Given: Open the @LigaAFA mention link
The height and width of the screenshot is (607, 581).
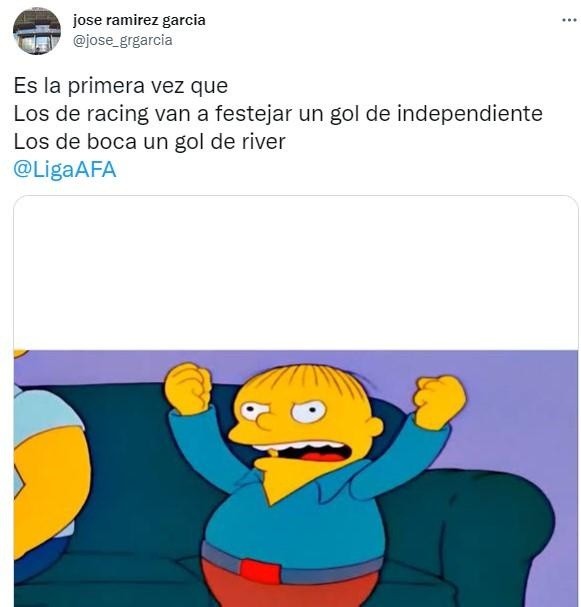Looking at the screenshot, I should click(x=65, y=170).
